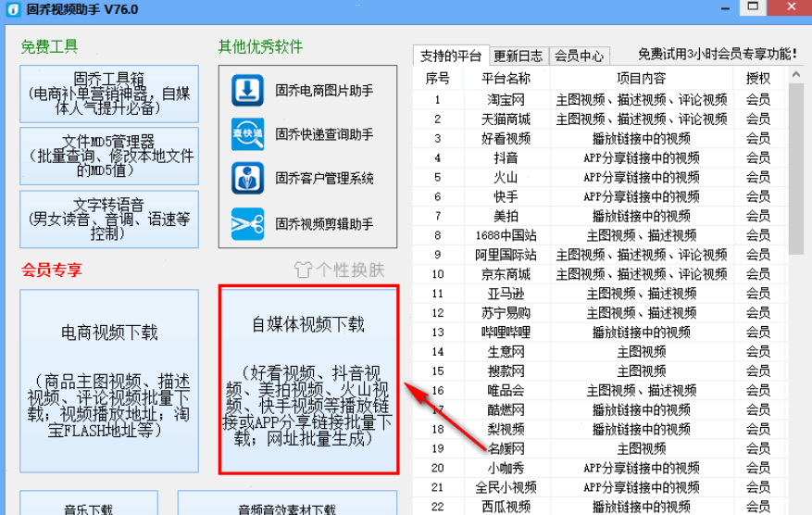The image size is (812, 515).
Task: Click 固乔电商图片助手 label
Action: pyautogui.click(x=324, y=91)
